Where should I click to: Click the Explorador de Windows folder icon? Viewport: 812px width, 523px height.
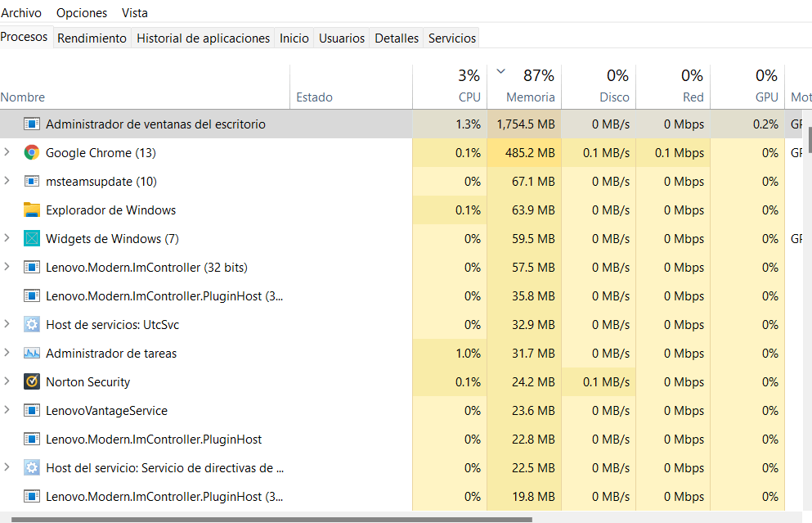point(32,210)
